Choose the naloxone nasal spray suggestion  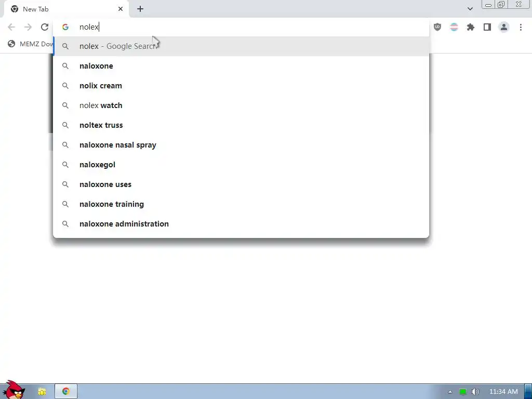[241, 145]
